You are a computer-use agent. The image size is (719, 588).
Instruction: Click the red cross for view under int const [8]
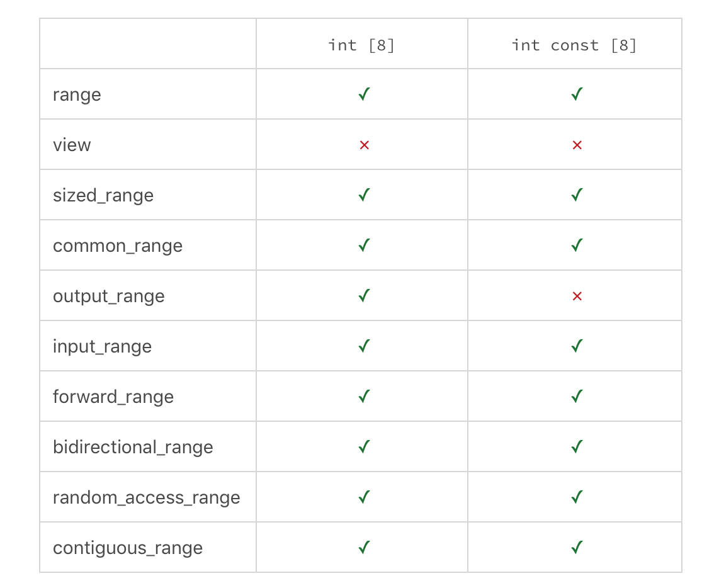[577, 145]
